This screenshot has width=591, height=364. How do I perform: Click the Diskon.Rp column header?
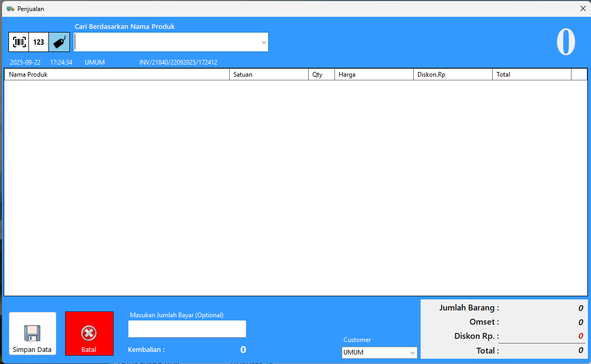(x=453, y=75)
